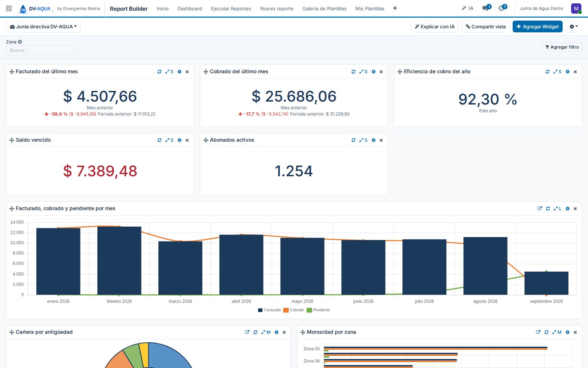Go to the Inicio menu
Image resolution: width=588 pixels, height=368 pixels.
[x=162, y=8]
